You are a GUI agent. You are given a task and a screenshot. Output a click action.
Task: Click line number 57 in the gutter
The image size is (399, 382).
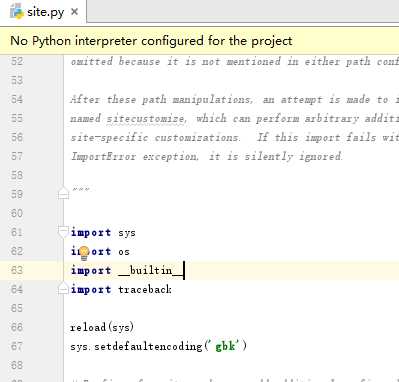point(17,156)
